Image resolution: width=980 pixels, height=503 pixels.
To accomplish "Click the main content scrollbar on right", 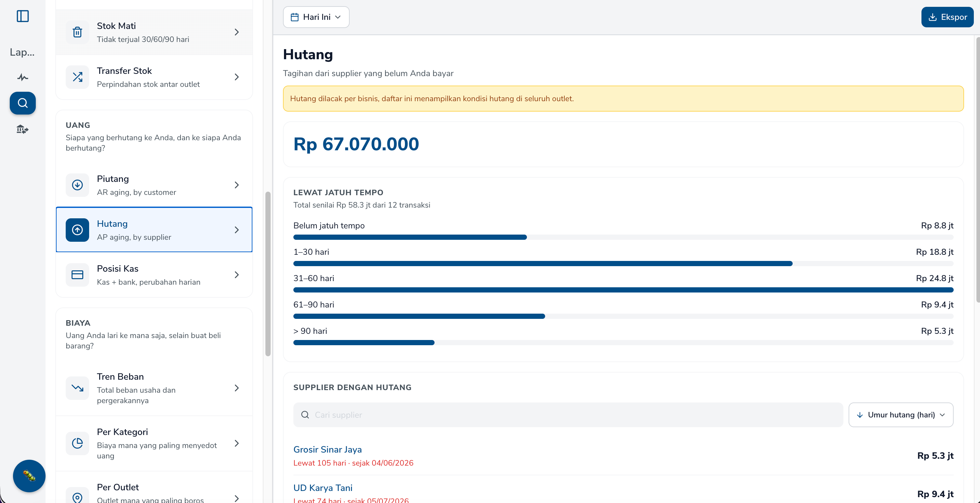I will click(x=978, y=169).
